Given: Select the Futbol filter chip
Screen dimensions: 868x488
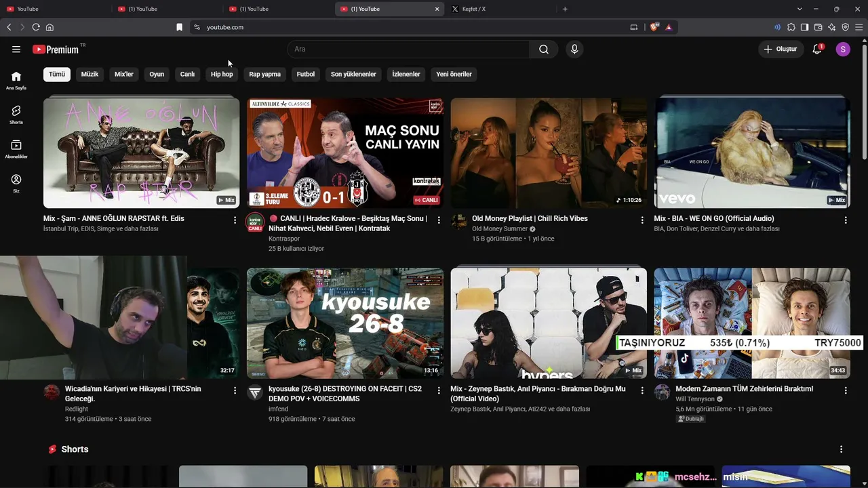Looking at the screenshot, I should point(306,75).
